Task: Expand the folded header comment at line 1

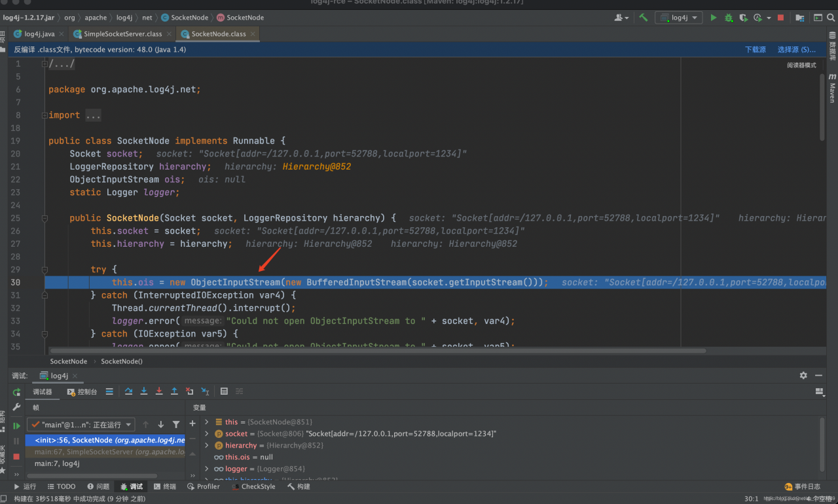Action: coord(45,64)
